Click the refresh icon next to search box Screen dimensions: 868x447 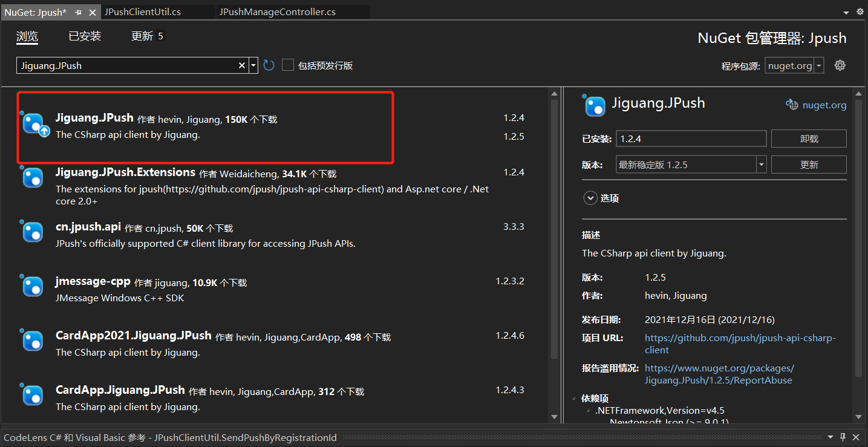pyautogui.click(x=269, y=65)
